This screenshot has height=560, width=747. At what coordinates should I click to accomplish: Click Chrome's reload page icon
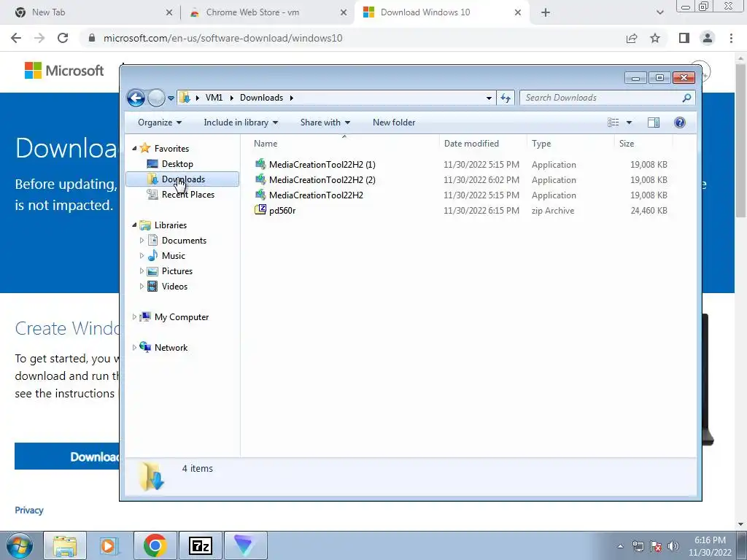tap(63, 38)
